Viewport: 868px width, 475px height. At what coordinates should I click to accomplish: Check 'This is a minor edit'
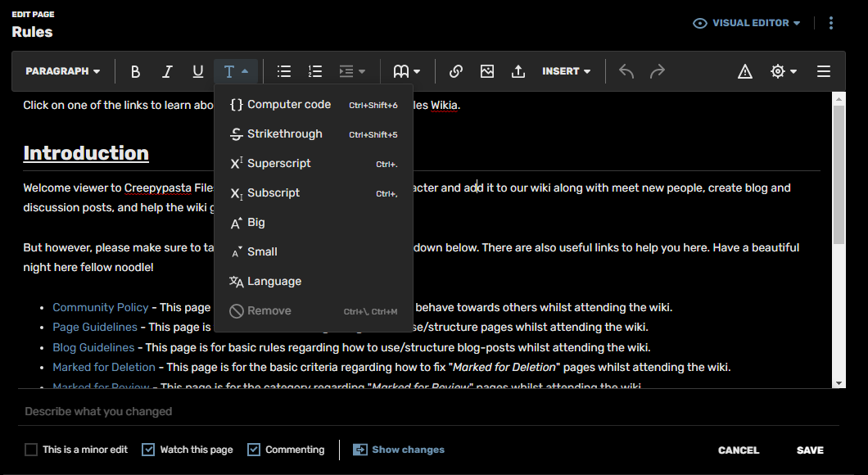tap(31, 450)
